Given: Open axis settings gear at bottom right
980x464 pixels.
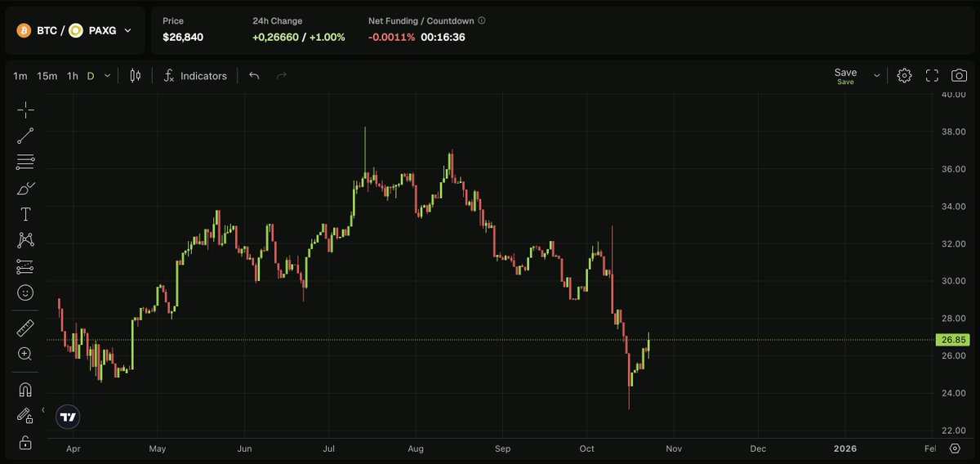Looking at the screenshot, I should coord(955,448).
